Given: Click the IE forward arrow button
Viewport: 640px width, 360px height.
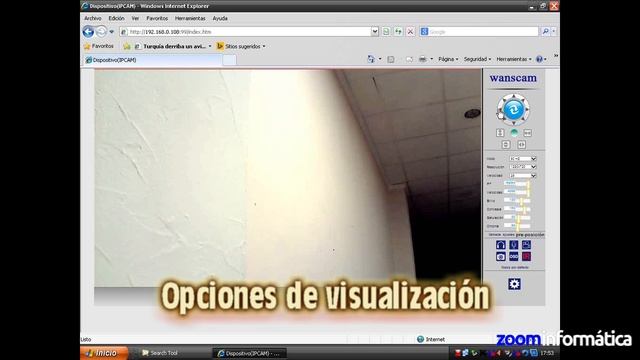Looking at the screenshot, I should click(101, 31).
